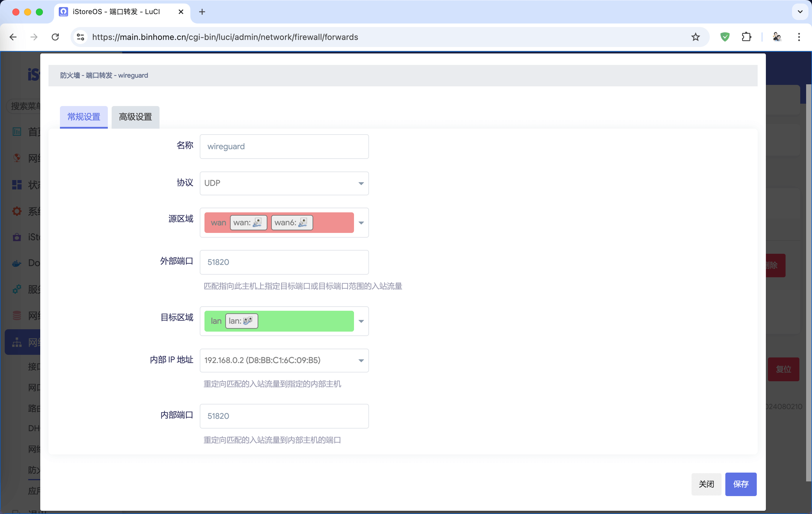Click the network storage sidebar icon

coord(17,315)
